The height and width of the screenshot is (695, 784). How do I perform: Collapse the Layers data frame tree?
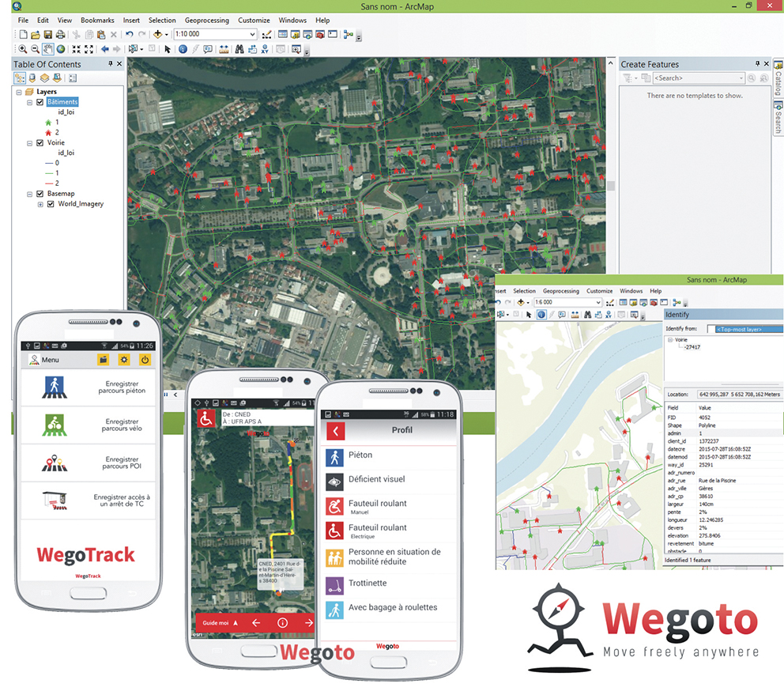[19, 92]
